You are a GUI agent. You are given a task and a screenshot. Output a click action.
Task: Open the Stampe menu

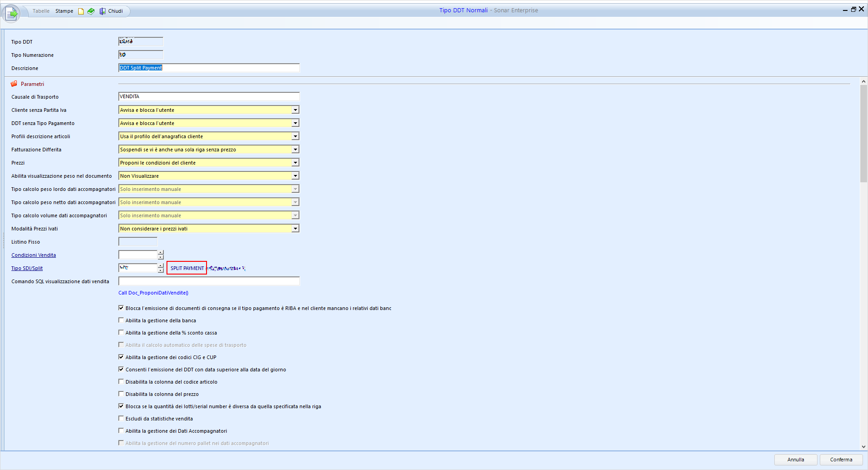[64, 11]
